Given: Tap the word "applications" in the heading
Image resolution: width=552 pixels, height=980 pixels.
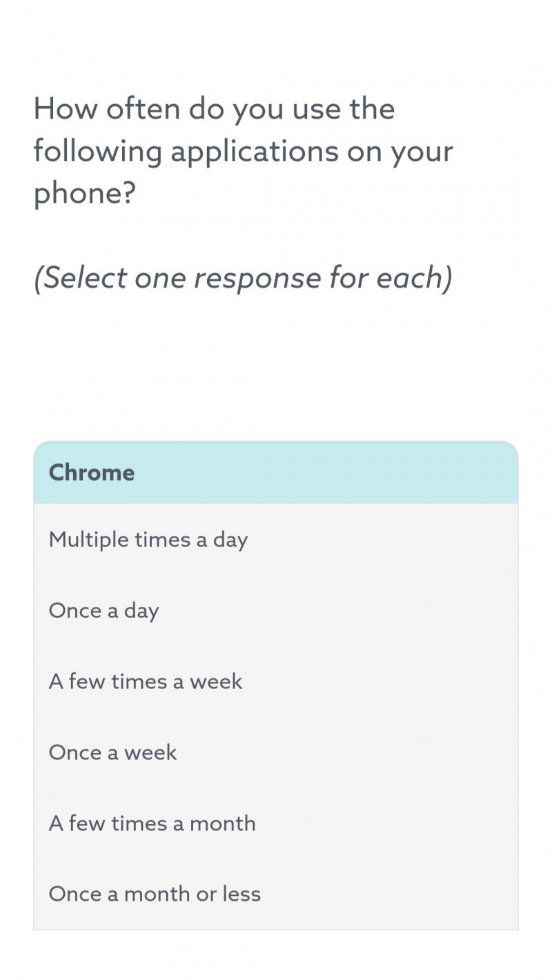Looking at the screenshot, I should [x=255, y=152].
